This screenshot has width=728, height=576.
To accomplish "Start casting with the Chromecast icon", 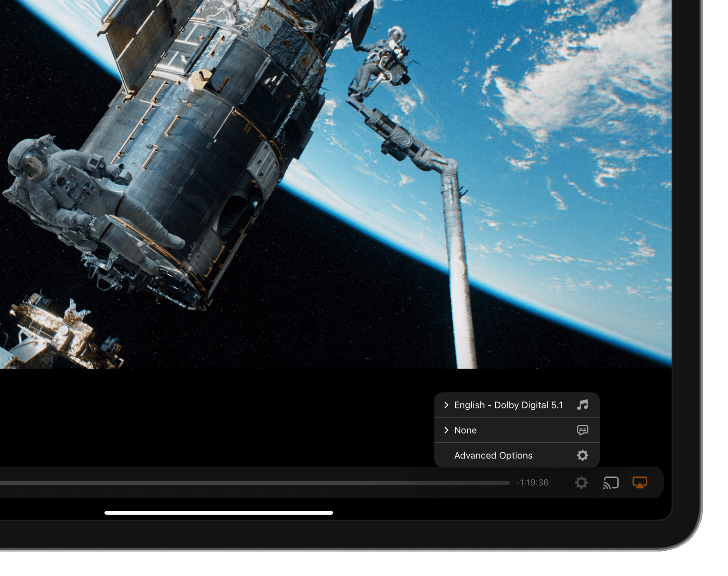I will (611, 483).
